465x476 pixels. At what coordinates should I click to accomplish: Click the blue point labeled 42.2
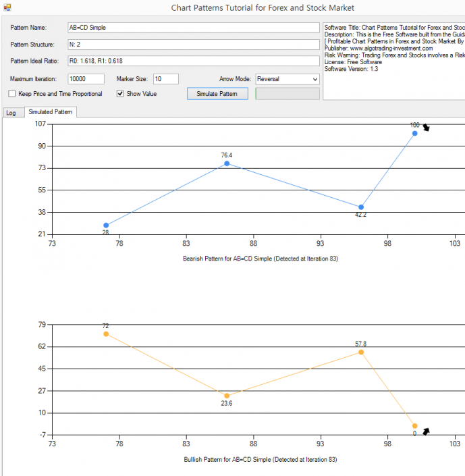pos(361,207)
